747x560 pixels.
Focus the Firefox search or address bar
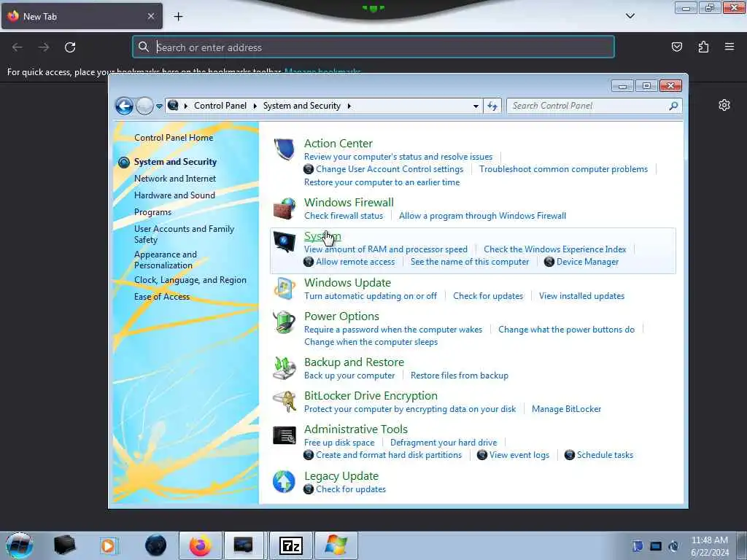click(373, 47)
